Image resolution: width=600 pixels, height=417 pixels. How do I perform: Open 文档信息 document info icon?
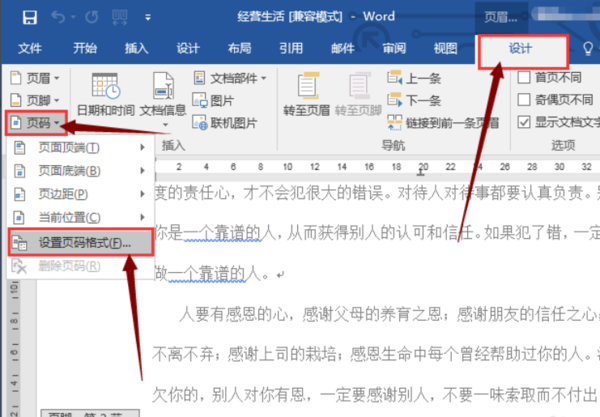point(163,85)
